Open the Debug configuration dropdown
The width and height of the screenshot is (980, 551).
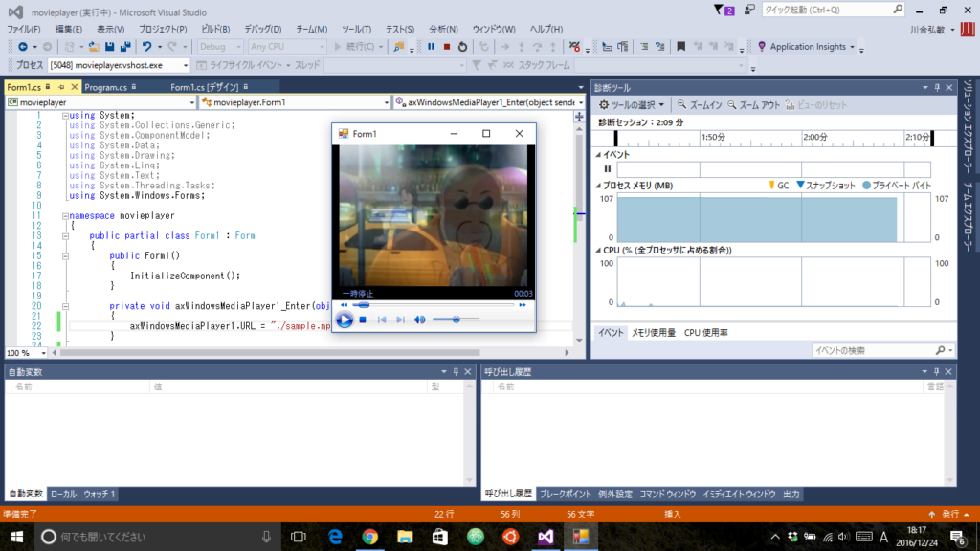(x=220, y=46)
